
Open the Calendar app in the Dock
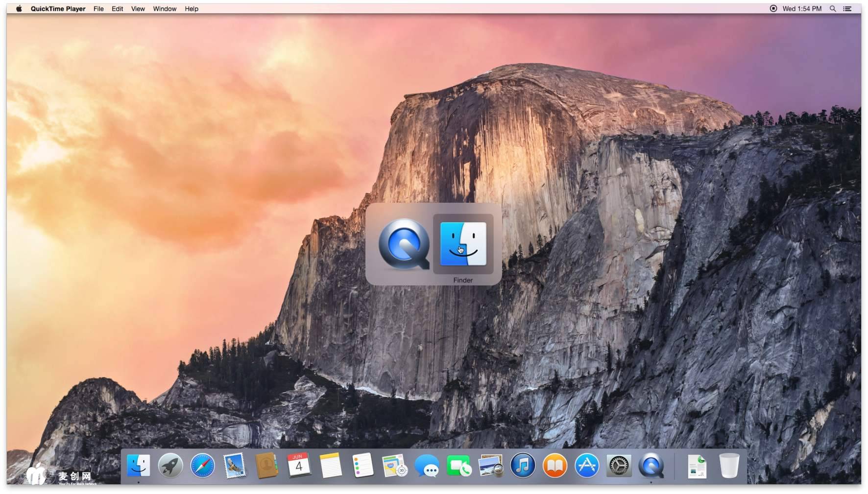(x=298, y=466)
